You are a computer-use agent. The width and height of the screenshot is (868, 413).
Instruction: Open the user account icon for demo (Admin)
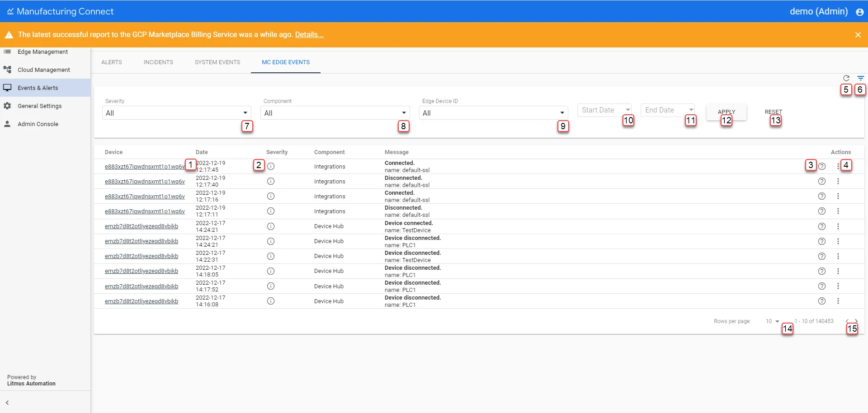coord(860,12)
